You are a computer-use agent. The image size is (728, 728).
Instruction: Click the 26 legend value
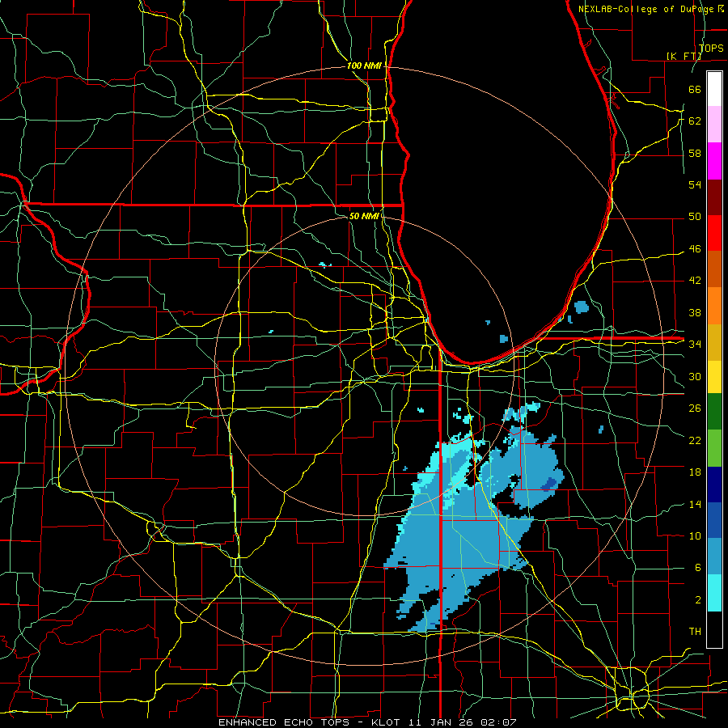coord(695,408)
